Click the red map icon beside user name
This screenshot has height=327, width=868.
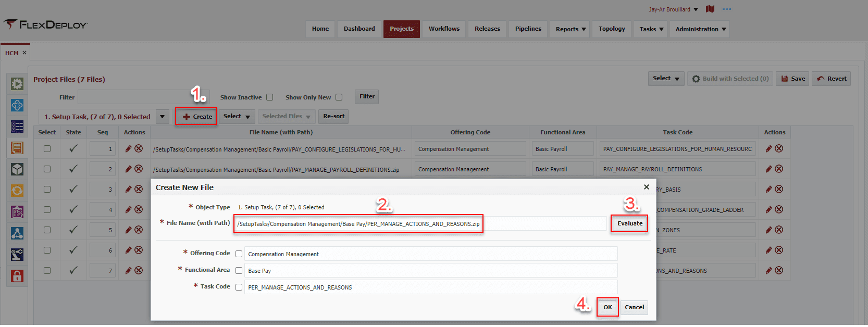click(710, 9)
